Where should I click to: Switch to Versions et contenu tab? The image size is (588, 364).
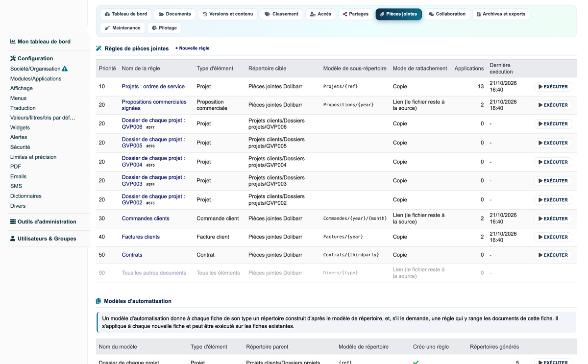pos(228,14)
